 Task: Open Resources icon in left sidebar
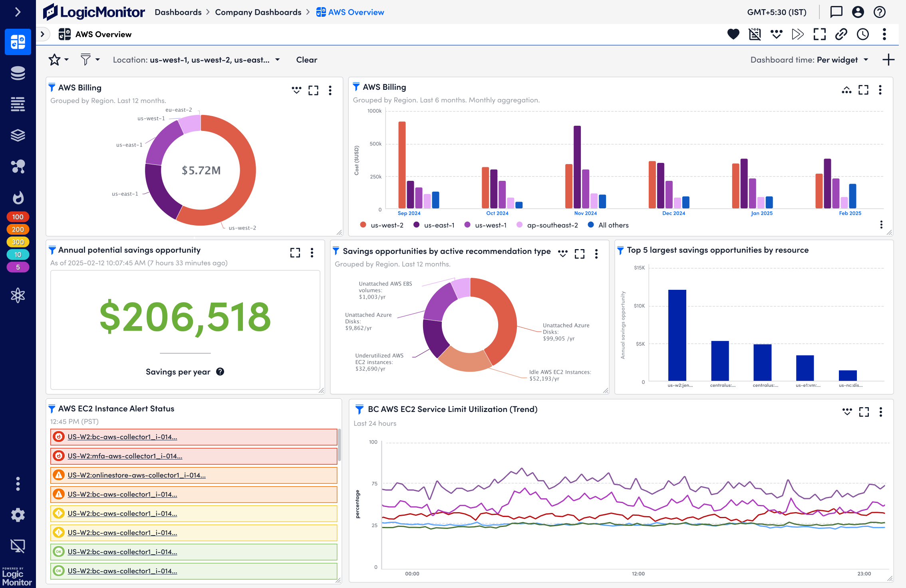[18, 73]
